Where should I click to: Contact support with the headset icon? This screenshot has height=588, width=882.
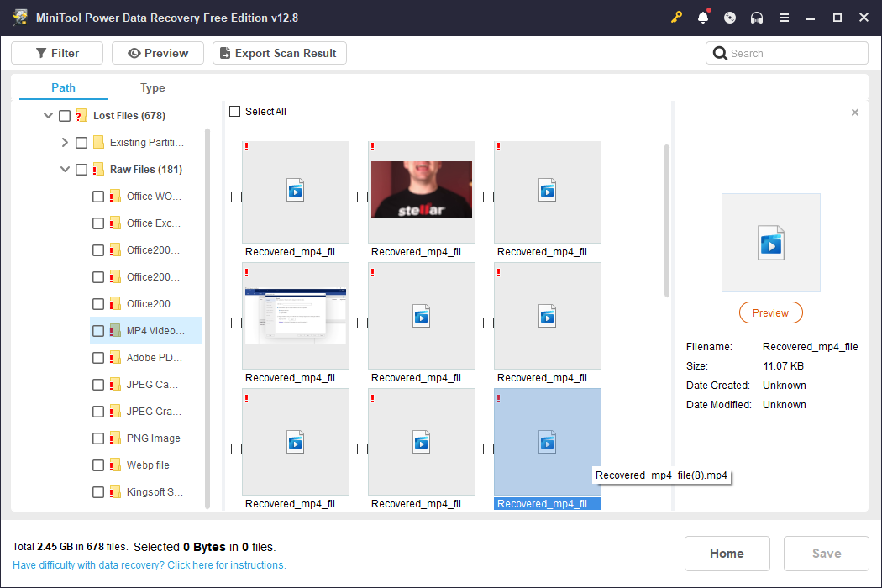tap(757, 17)
